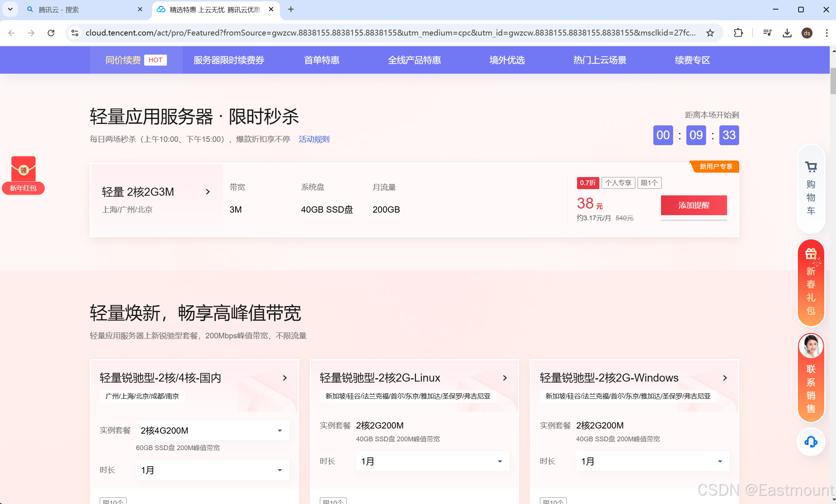Open the 活动规则 link

point(314,139)
